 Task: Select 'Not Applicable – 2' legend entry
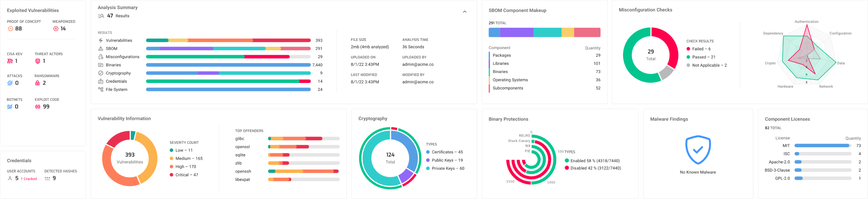707,65
